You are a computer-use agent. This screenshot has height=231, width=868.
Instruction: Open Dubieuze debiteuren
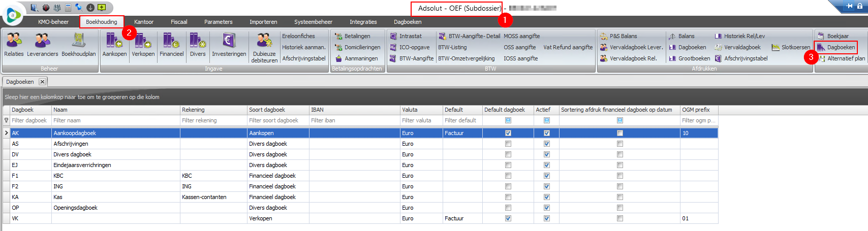click(x=264, y=48)
